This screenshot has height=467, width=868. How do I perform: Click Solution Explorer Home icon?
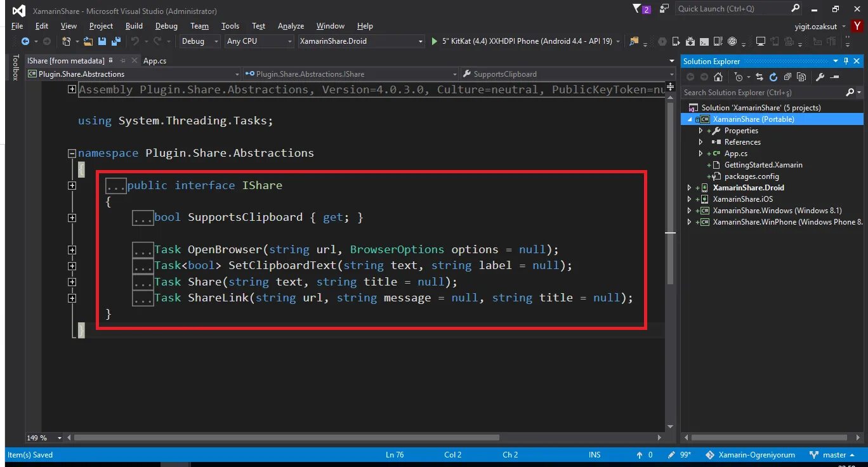[x=718, y=77]
